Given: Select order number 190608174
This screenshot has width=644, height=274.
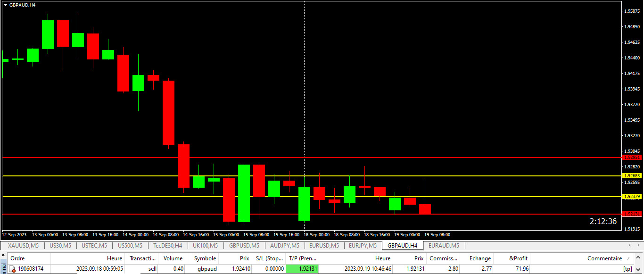Looking at the screenshot, I should (31, 269).
